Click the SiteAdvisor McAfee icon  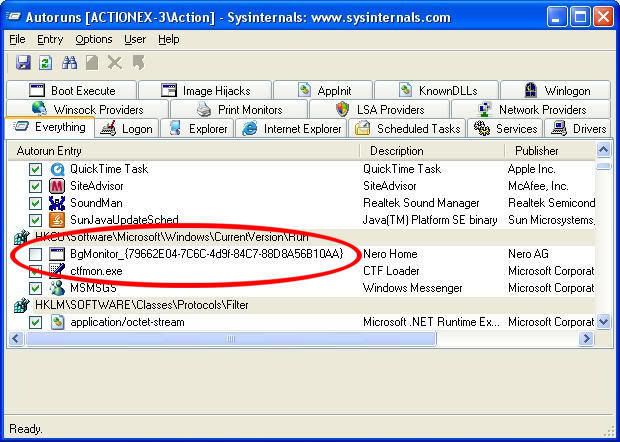tap(58, 186)
